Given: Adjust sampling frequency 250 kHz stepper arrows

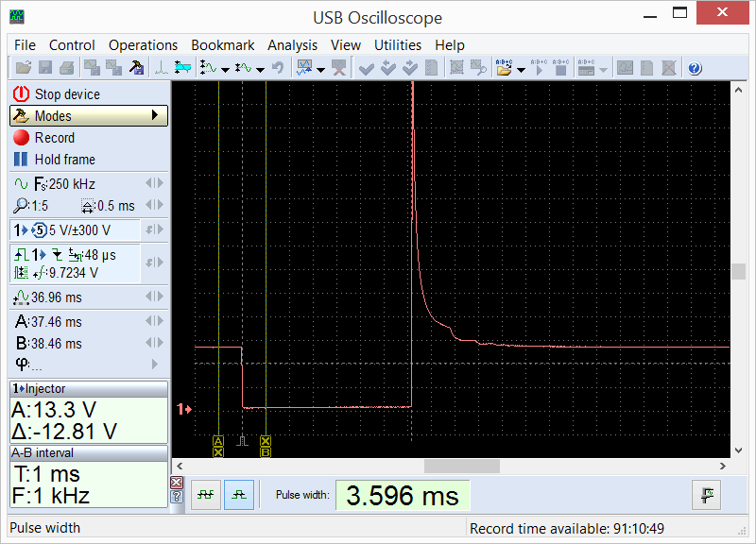Looking at the screenshot, I should coord(154,183).
